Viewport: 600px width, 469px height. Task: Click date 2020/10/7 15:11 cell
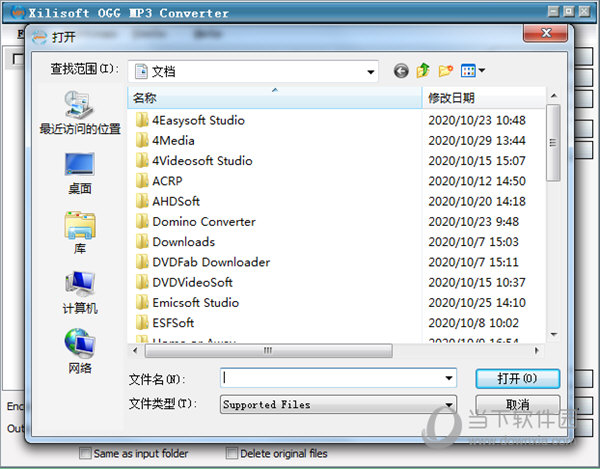(473, 262)
